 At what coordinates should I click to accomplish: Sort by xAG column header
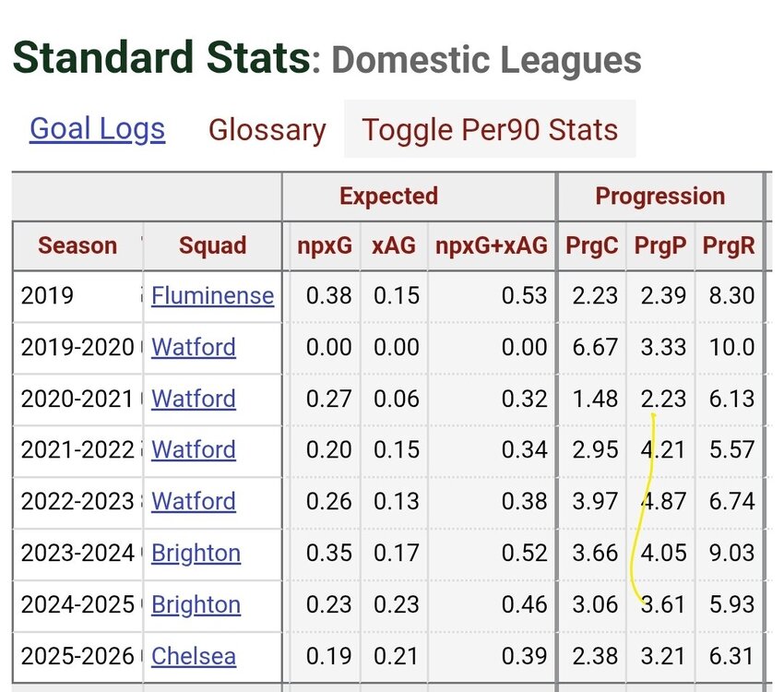point(394,245)
